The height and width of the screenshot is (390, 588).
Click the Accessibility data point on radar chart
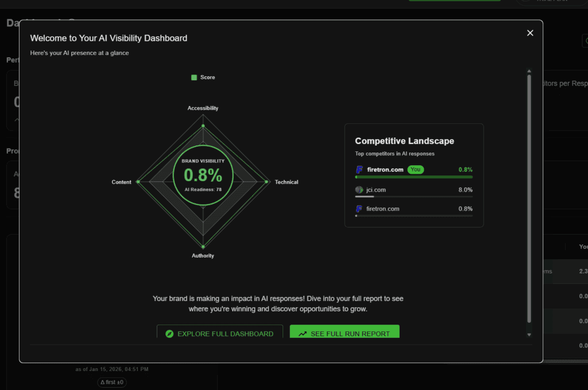click(x=203, y=126)
